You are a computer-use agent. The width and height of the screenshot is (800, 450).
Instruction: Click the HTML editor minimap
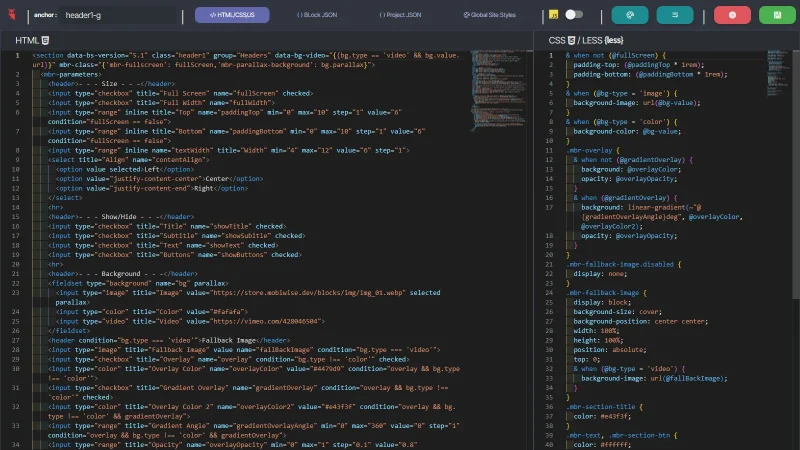498,91
